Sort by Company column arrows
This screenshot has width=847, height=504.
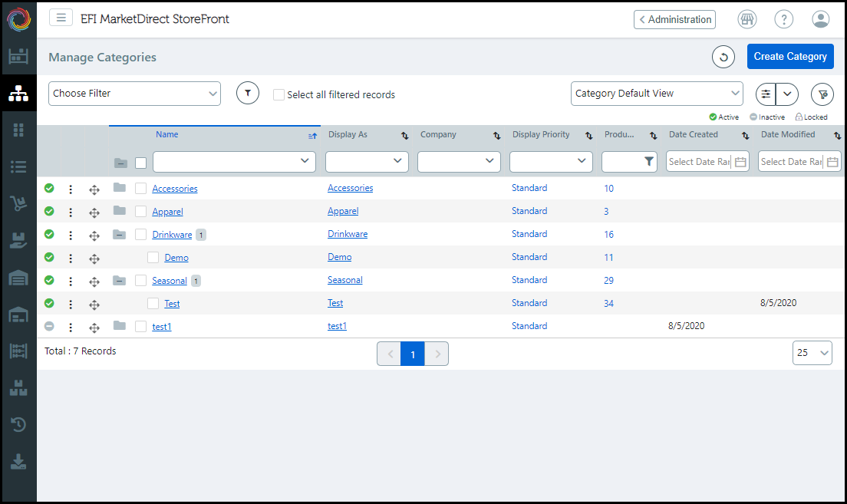click(496, 136)
